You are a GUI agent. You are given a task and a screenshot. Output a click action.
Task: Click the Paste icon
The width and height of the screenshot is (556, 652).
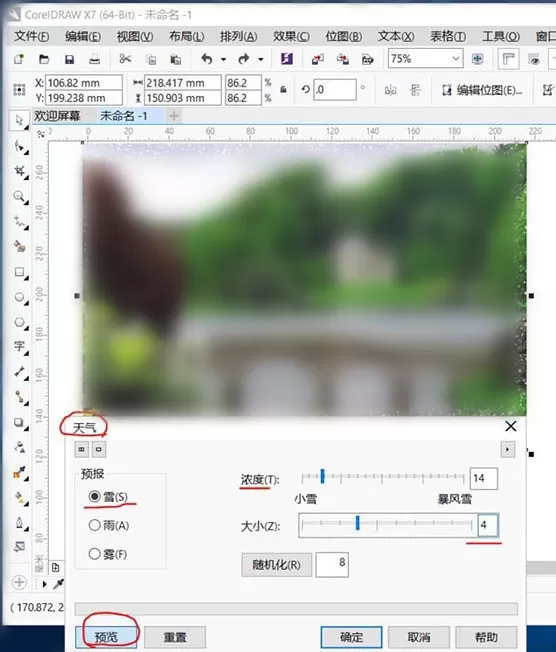tap(175, 59)
